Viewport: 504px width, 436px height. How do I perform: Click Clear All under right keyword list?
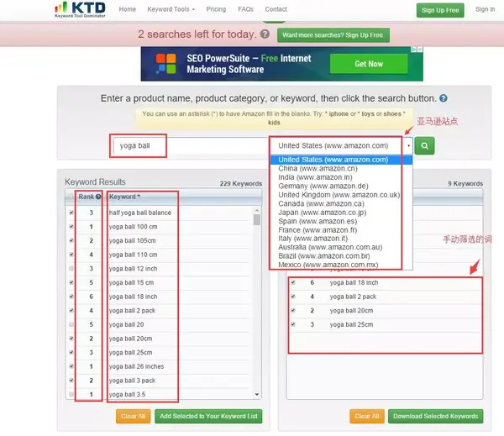pyautogui.click(x=367, y=416)
